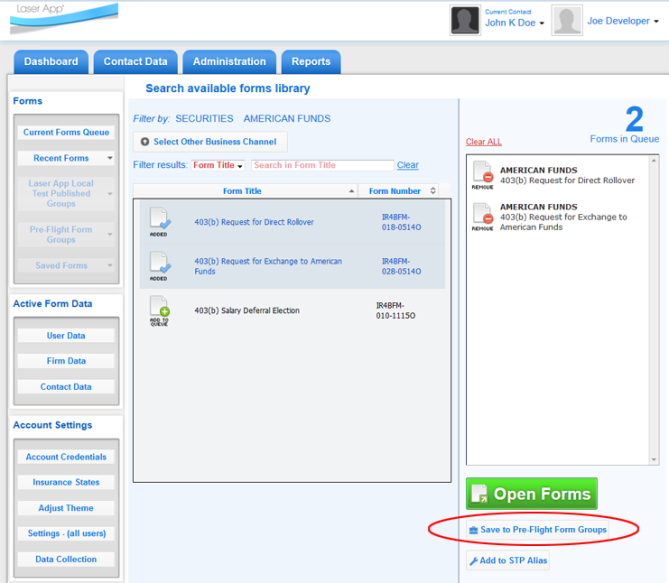
Task: Click Joe Developer profile avatar
Action: [567, 21]
